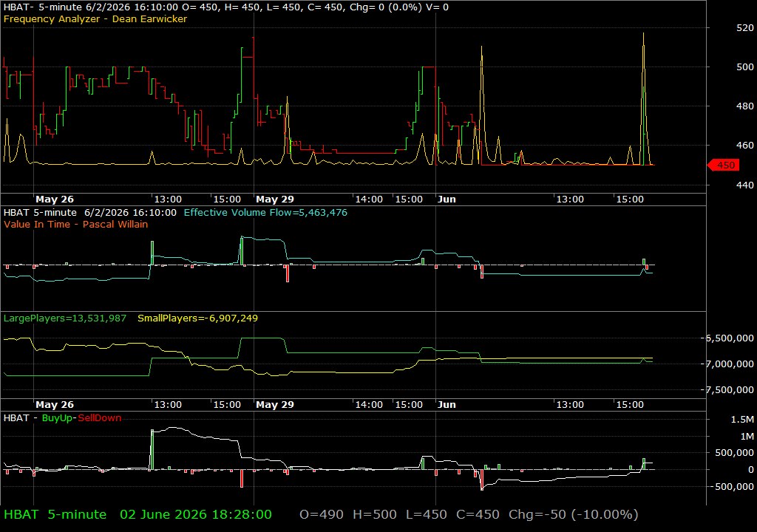Click the 440 price scale value

745,185
